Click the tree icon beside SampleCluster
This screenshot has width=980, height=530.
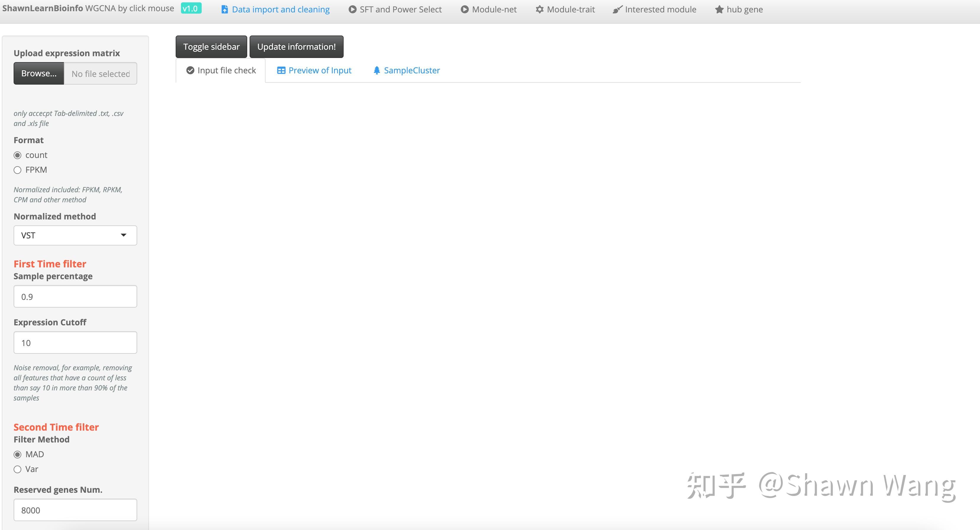click(x=377, y=70)
